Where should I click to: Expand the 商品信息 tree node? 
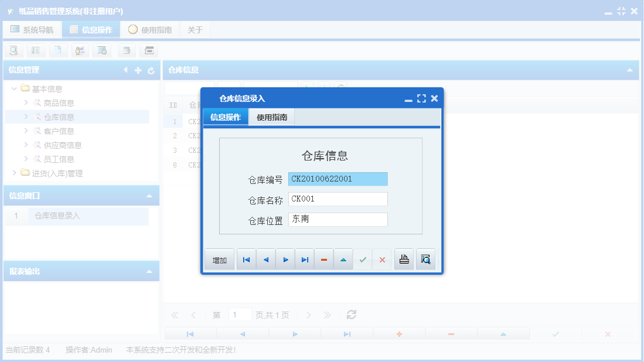coord(27,103)
